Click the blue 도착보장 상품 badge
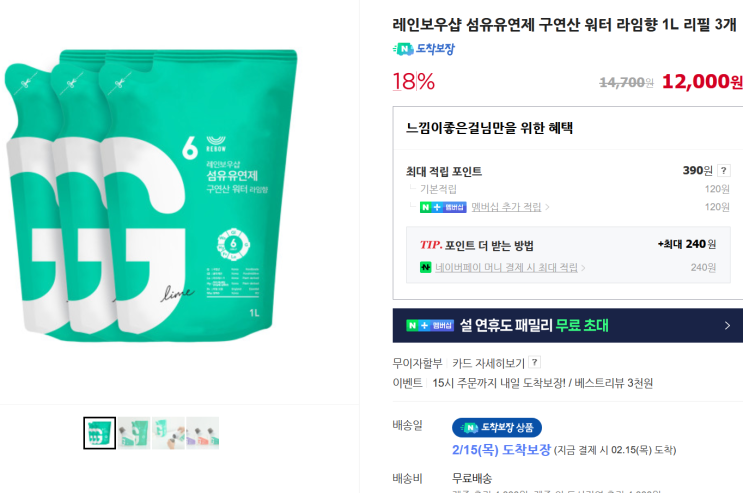Screen dimensions: 743x493 click(x=497, y=428)
